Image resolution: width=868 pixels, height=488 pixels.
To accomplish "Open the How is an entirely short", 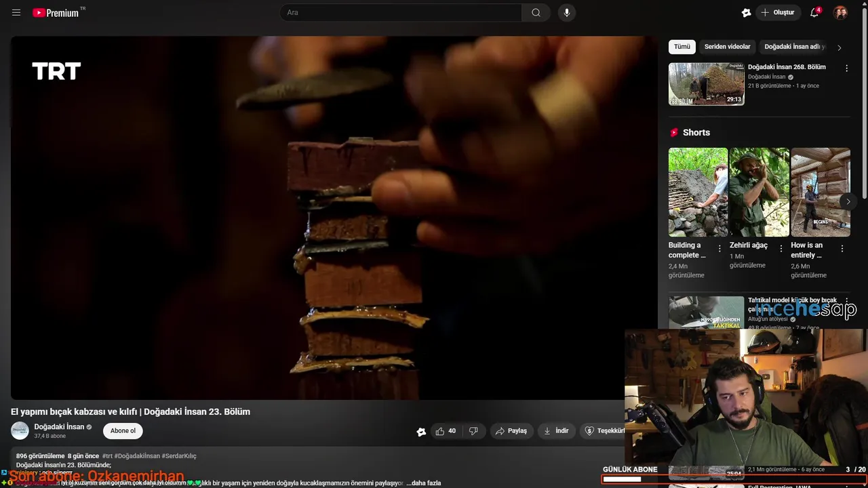I will (821, 192).
